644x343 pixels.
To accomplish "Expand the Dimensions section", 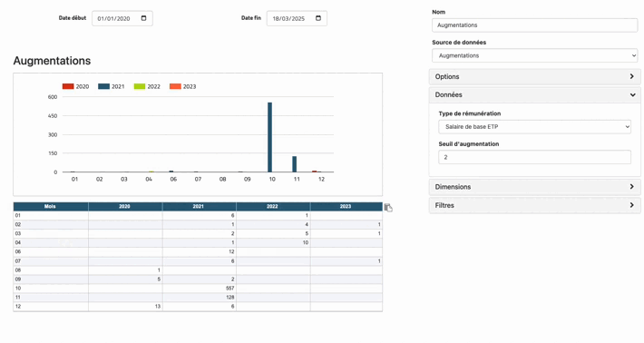I will coord(534,187).
